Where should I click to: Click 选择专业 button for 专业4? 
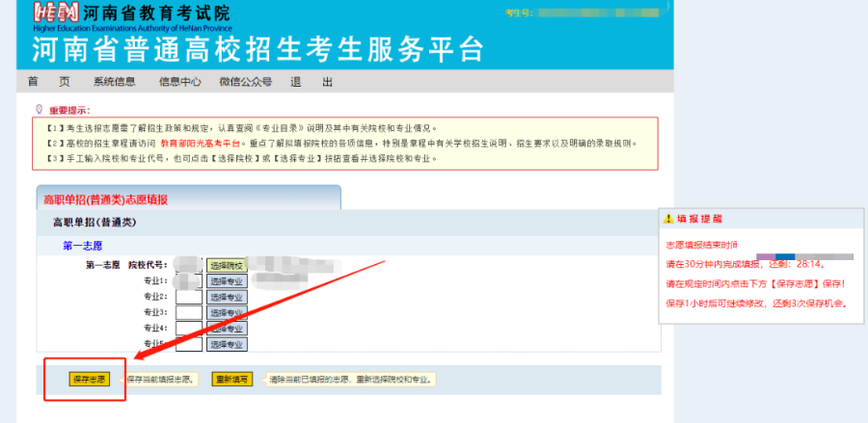[227, 328]
